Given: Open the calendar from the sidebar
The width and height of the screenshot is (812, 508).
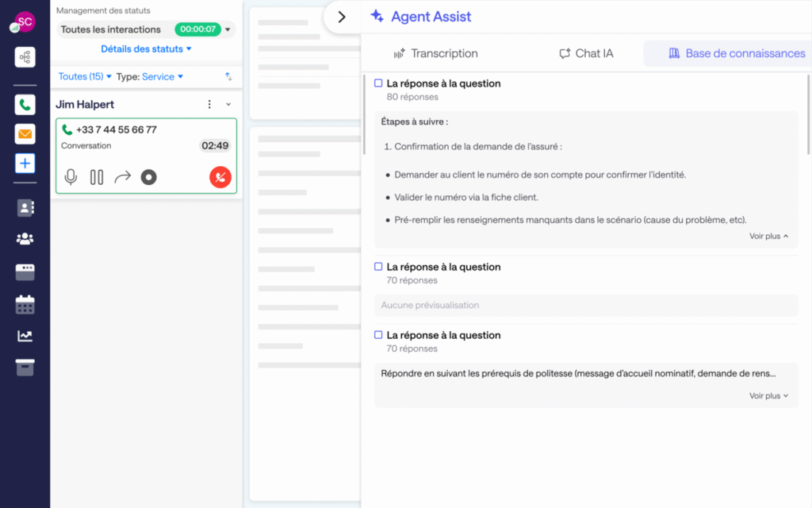Looking at the screenshot, I should (24, 305).
